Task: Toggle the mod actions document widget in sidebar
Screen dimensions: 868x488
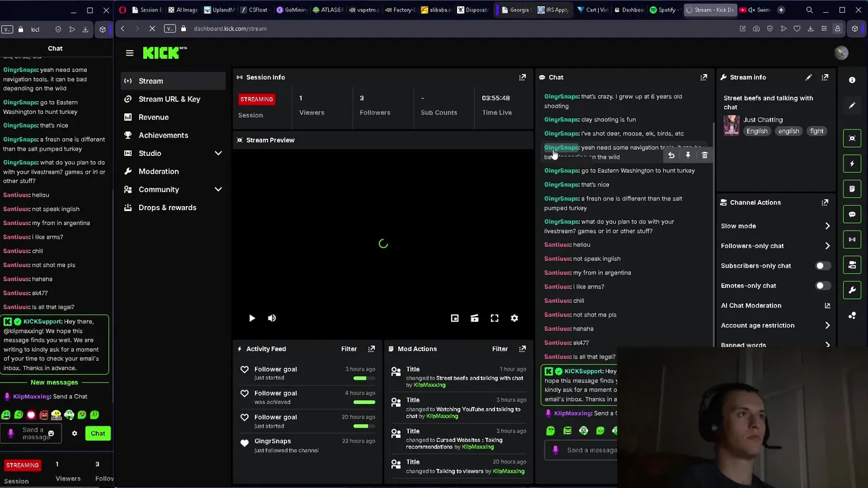Action: pos(852,189)
